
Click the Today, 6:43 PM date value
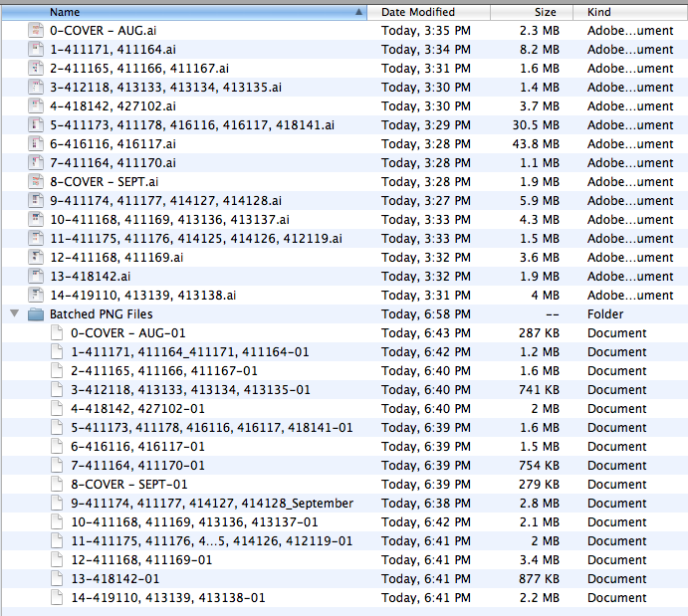point(425,332)
